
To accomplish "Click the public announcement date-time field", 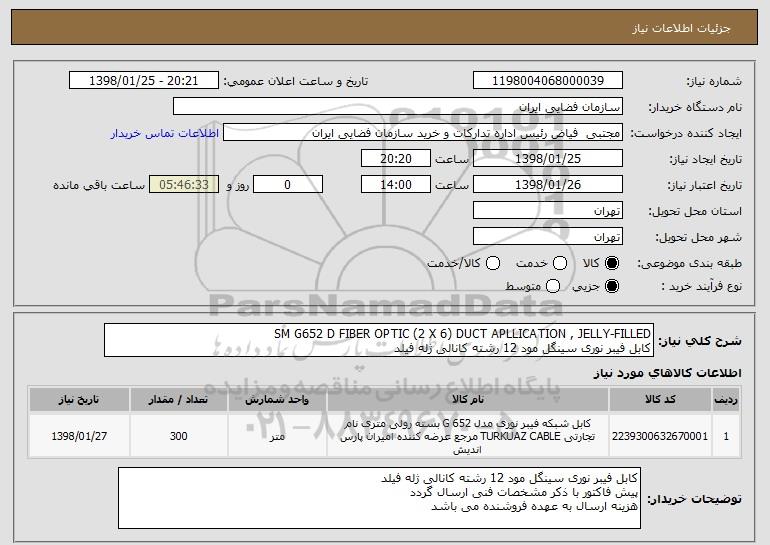I will (x=144, y=81).
